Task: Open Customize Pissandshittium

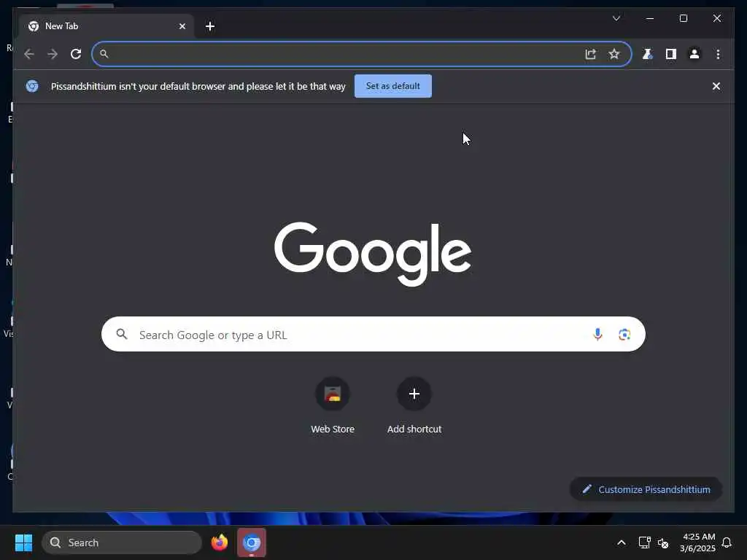Action: 646,489
